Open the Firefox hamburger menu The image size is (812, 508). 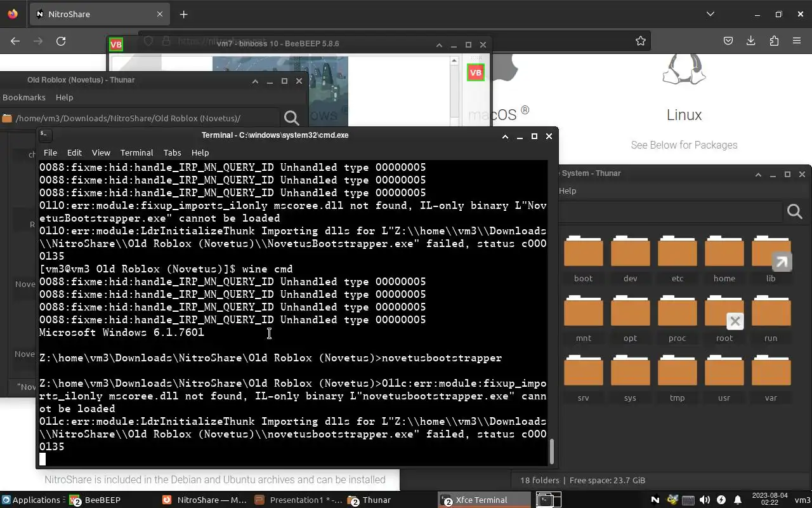797,41
